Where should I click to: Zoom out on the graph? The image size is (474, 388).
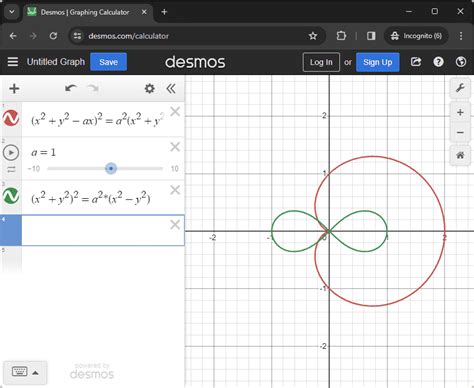coord(460,133)
